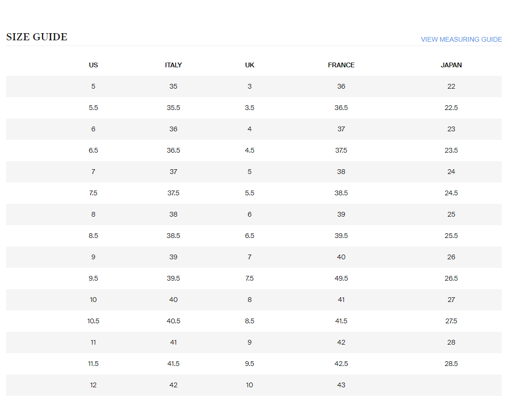
Task: Click the US column value 5
Action: point(93,86)
